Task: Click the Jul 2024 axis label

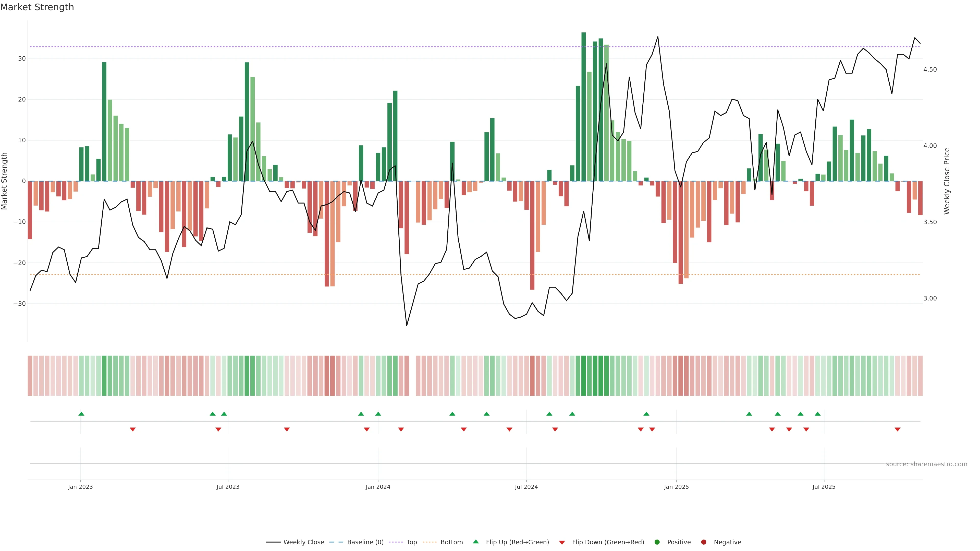Action: coord(526,487)
